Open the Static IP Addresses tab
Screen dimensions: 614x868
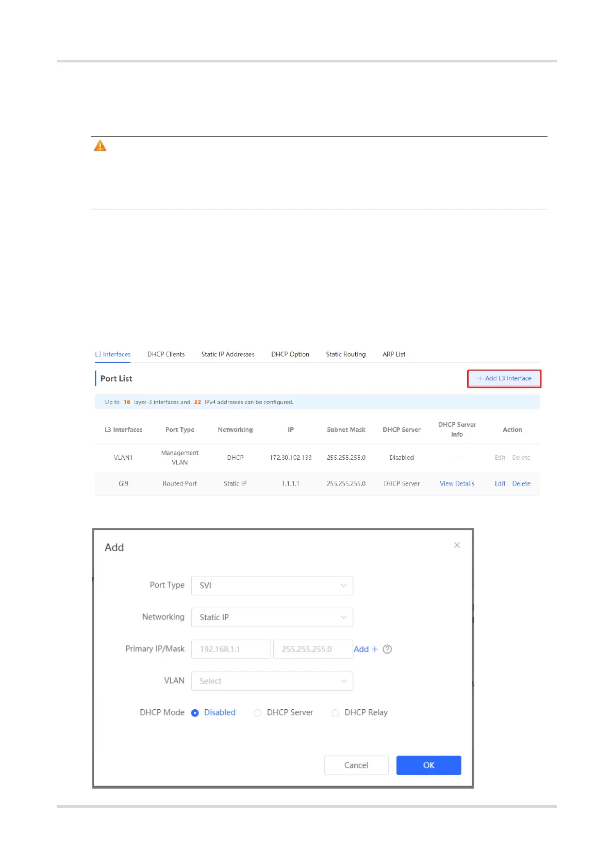(x=228, y=354)
